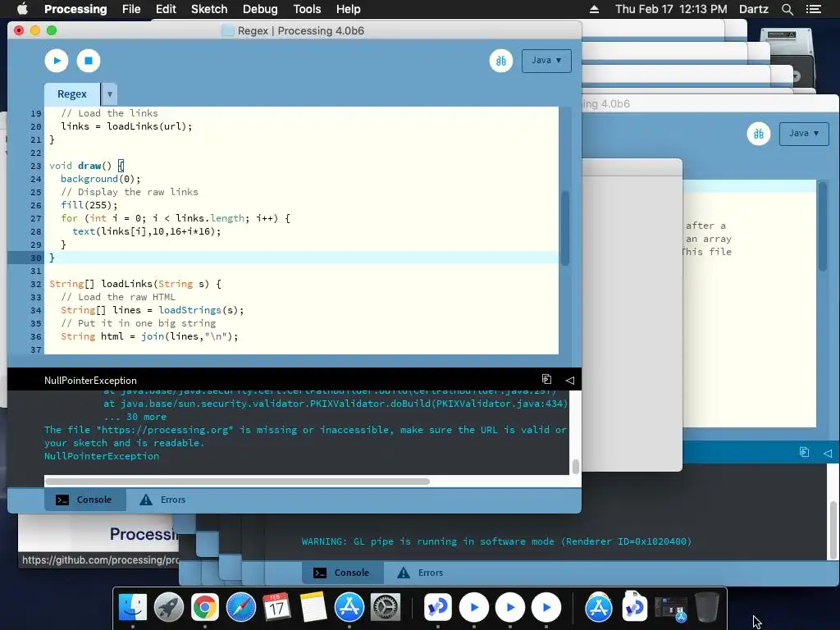
Task: Open Google Chrome from the Dock
Action: coord(204,608)
